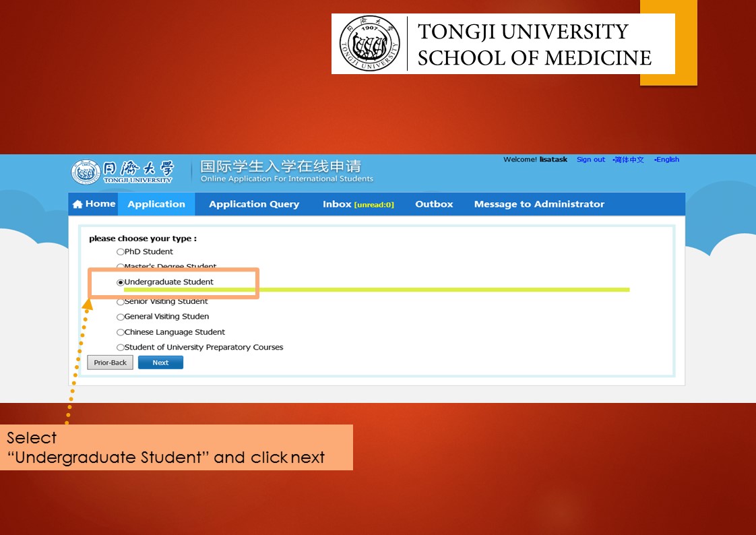Go to the Inbox tab
Image resolution: width=756 pixels, height=535 pixels.
coord(358,204)
